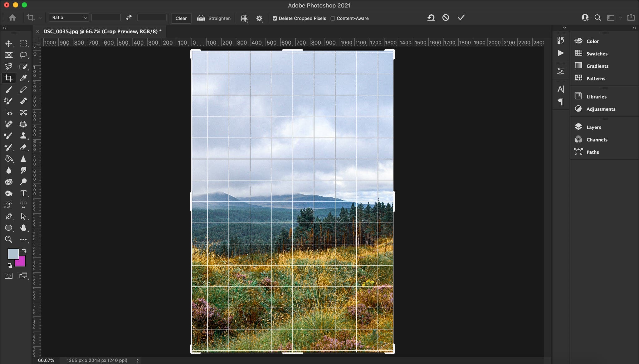The image size is (639, 364).
Task: Select the Move tool
Action: pos(8,43)
